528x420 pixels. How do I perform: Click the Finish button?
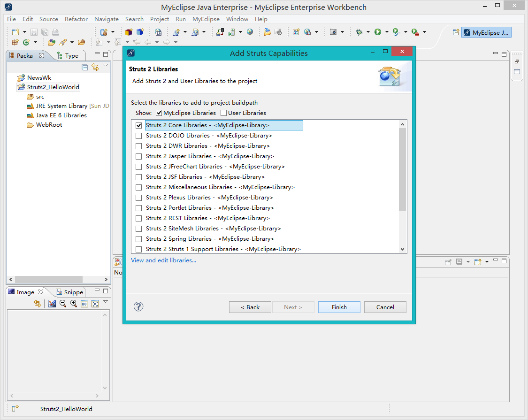[x=339, y=307]
